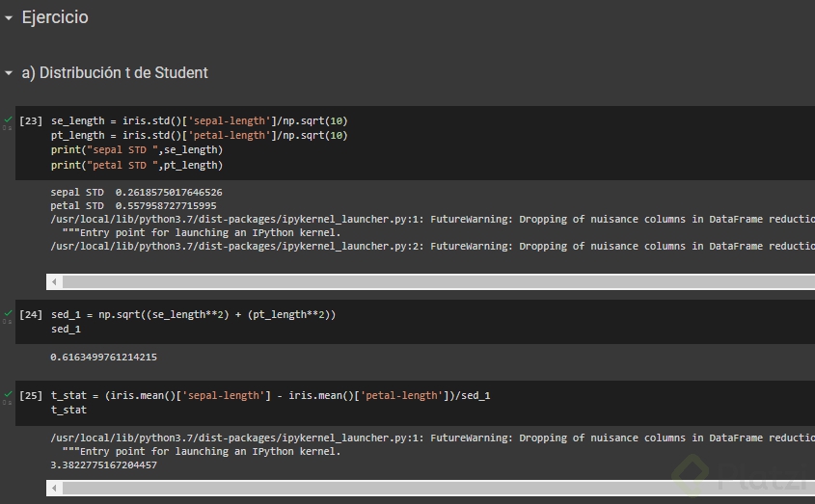This screenshot has width=815, height=504.
Task: Click left scroll arrow under cell 23 output
Action: 55,282
